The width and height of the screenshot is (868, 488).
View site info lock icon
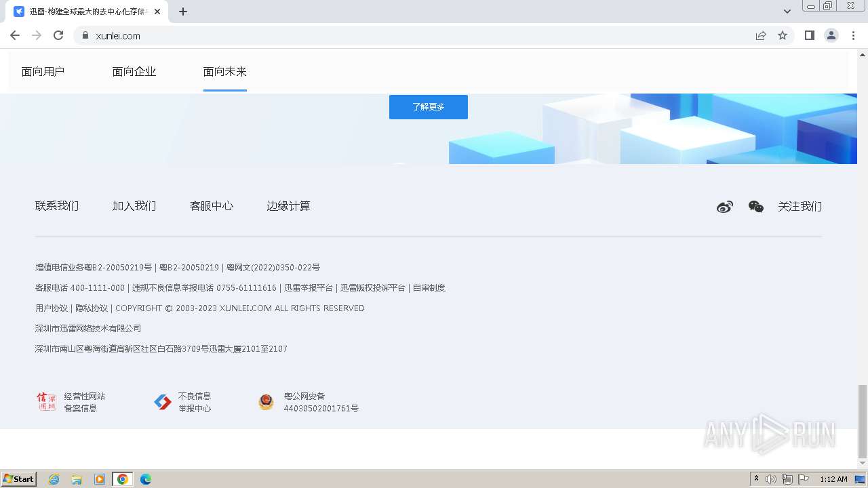85,35
